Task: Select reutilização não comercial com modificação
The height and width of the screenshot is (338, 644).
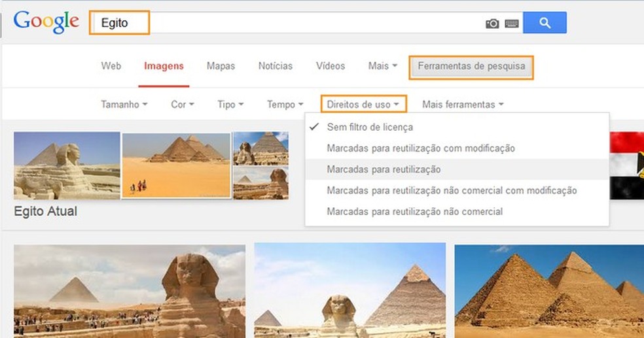Action: coord(457,190)
